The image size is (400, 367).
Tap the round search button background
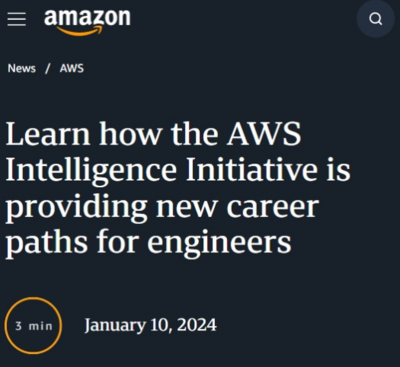376,19
